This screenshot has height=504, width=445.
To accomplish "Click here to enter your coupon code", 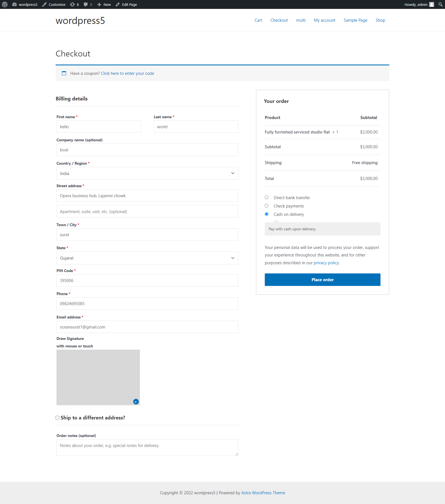I will [x=127, y=73].
